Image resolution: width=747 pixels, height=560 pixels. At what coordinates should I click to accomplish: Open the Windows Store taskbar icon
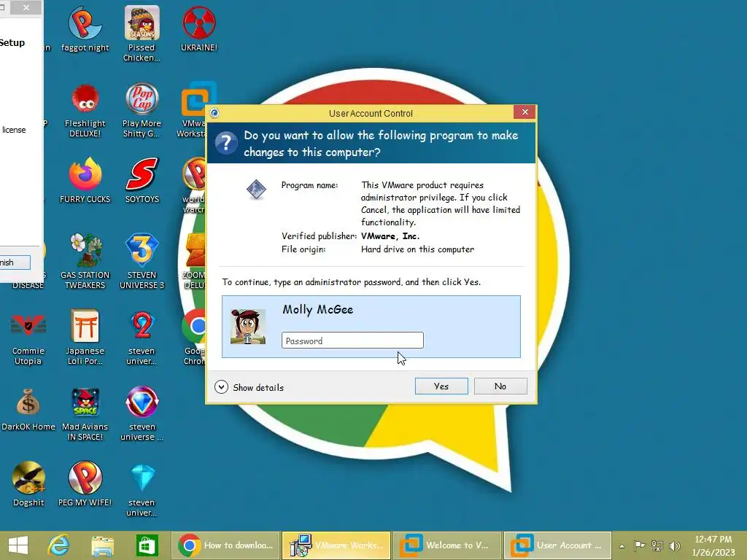tap(146, 545)
